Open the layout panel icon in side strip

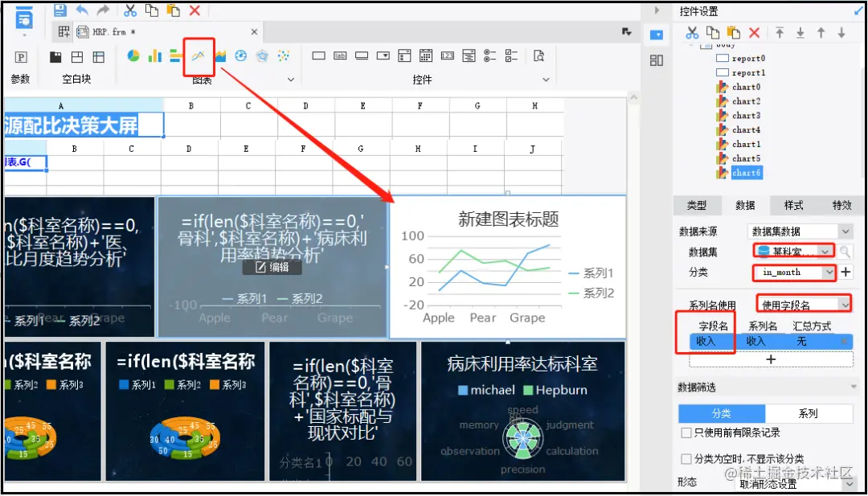(657, 60)
